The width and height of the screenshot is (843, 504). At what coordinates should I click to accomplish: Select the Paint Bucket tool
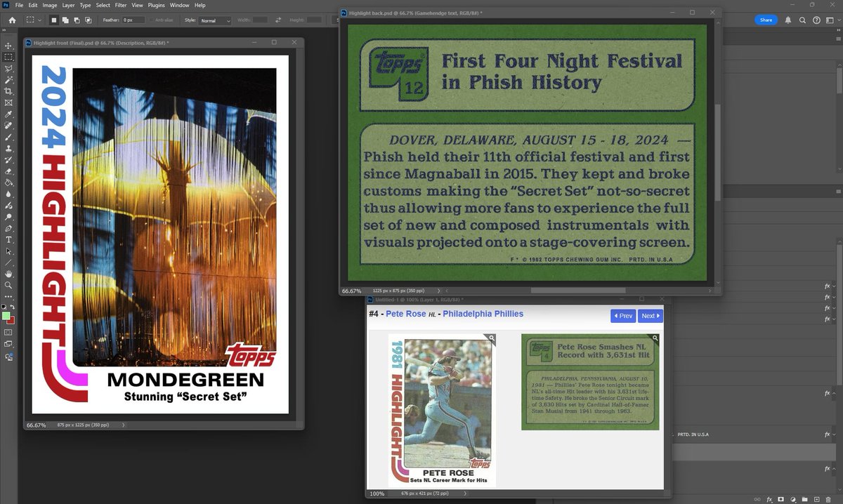pyautogui.click(x=8, y=183)
